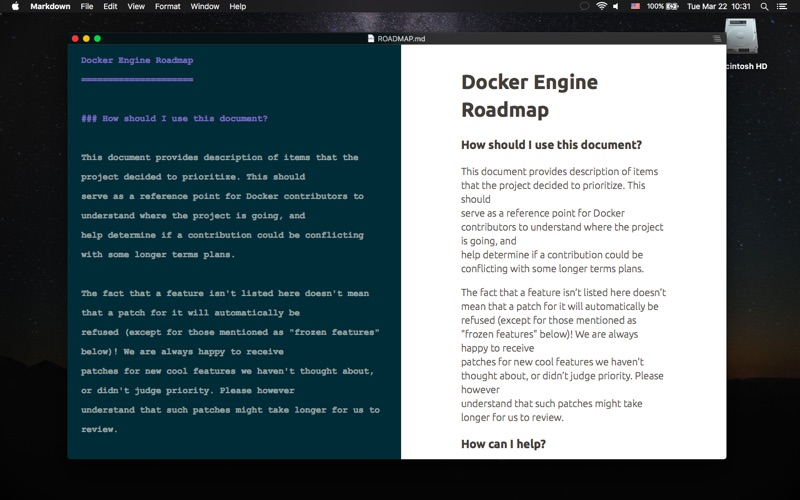The width and height of the screenshot is (800, 500).
Task: Open the Help menu
Action: (237, 6)
